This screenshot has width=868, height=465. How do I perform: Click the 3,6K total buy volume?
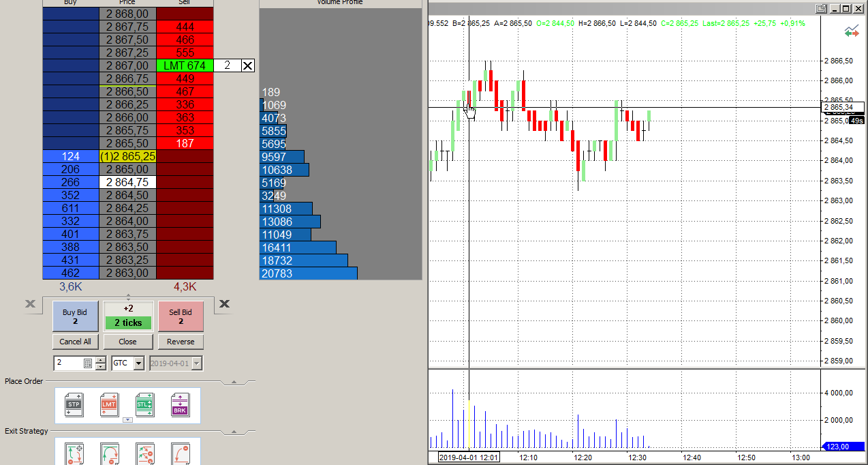(71, 286)
